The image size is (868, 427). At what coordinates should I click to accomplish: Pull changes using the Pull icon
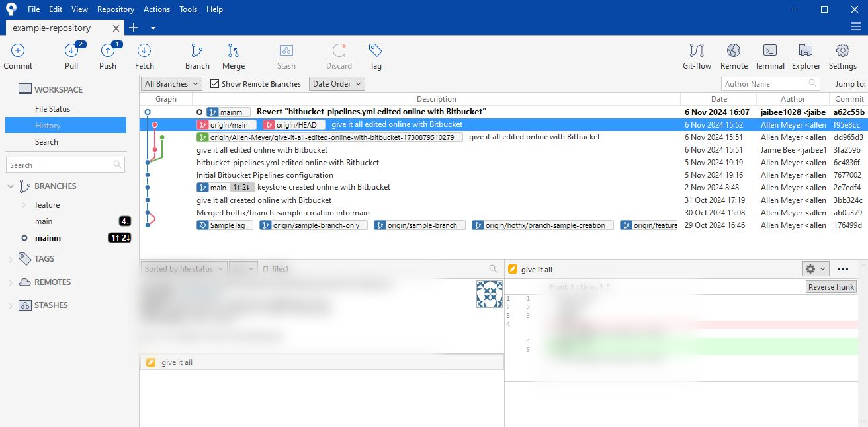coord(71,51)
